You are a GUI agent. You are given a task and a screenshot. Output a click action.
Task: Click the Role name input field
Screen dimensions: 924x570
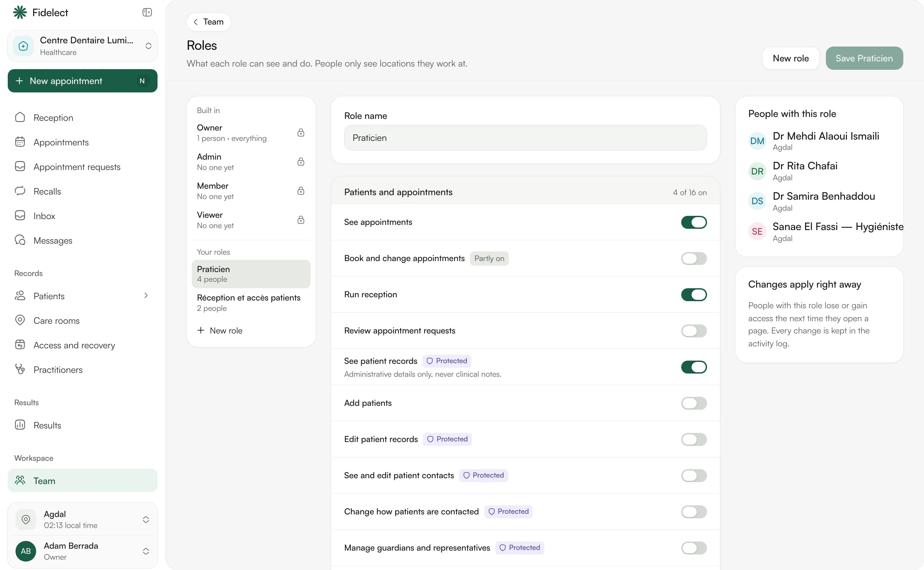click(525, 138)
